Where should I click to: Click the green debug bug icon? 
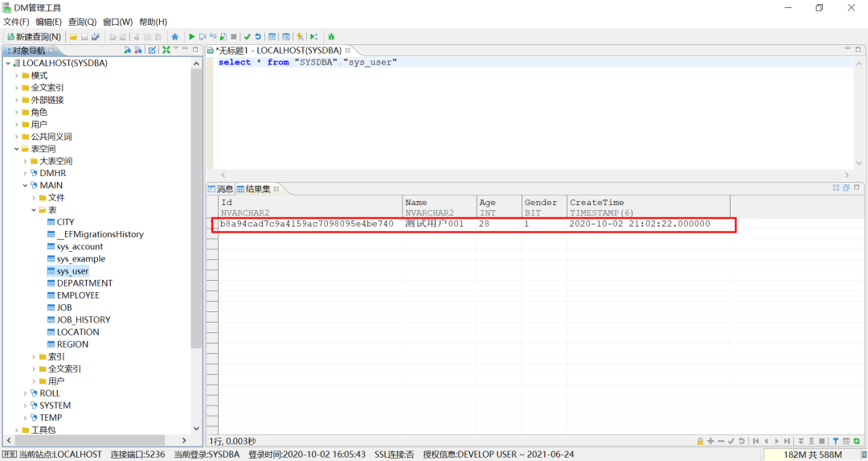coord(331,36)
